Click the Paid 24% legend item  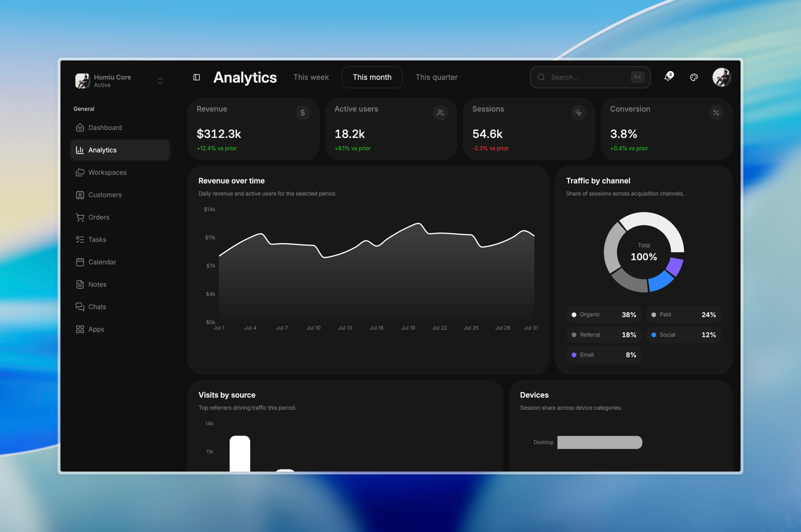(684, 314)
